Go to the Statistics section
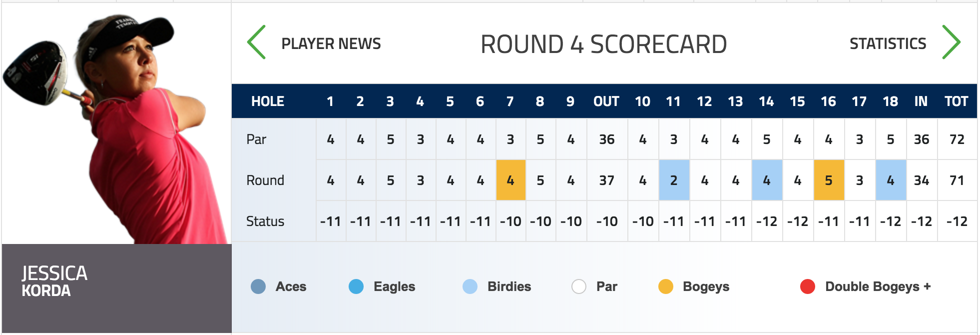This screenshot has height=335, width=980. click(888, 44)
